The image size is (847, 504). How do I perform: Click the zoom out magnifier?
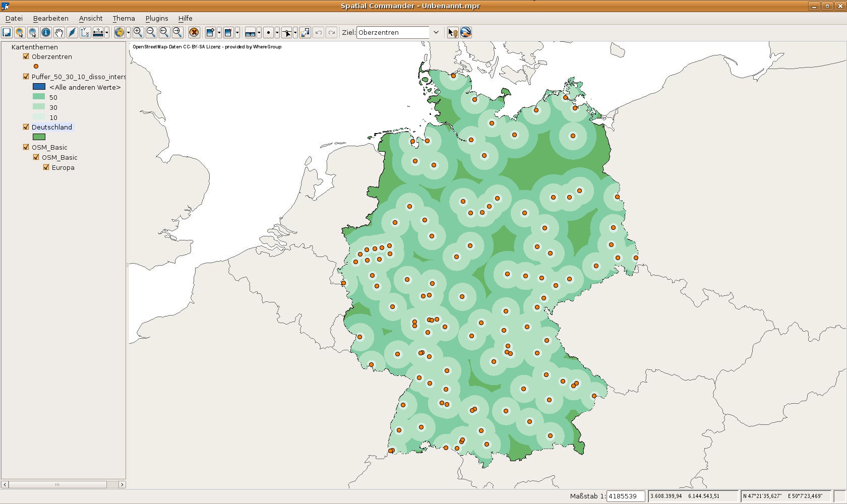point(151,33)
